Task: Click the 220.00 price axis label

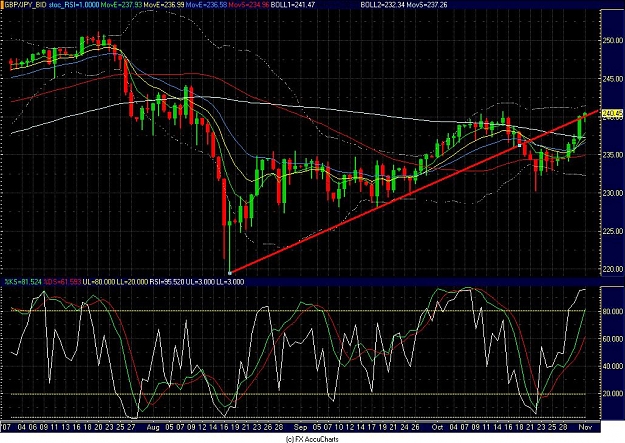Action: (x=613, y=269)
